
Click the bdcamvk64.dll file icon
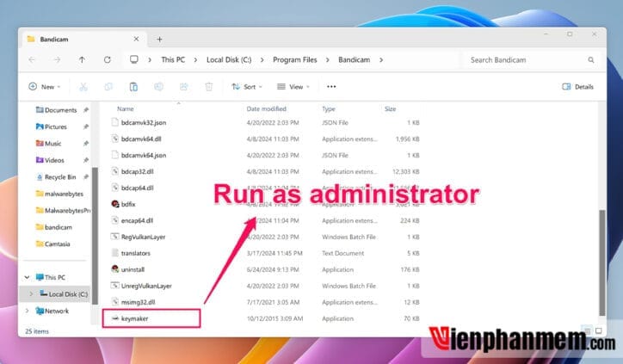pyautogui.click(x=114, y=139)
